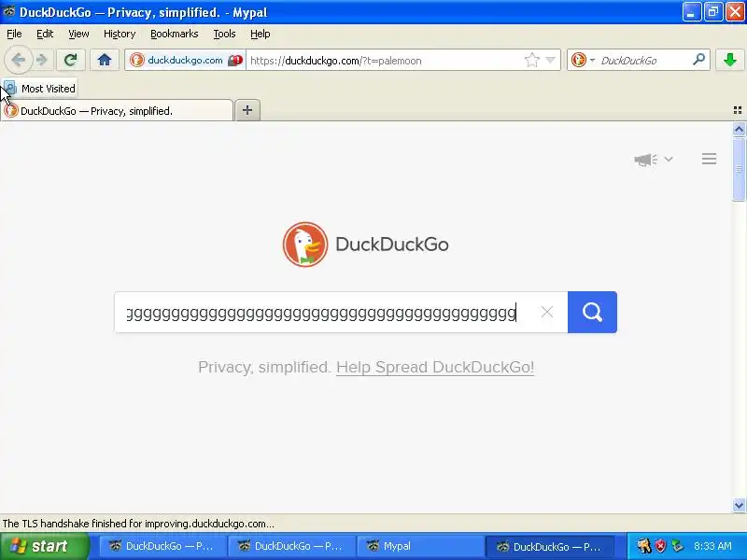Submit search with blue magnifier button
This screenshot has width=747, height=560.
tap(592, 312)
